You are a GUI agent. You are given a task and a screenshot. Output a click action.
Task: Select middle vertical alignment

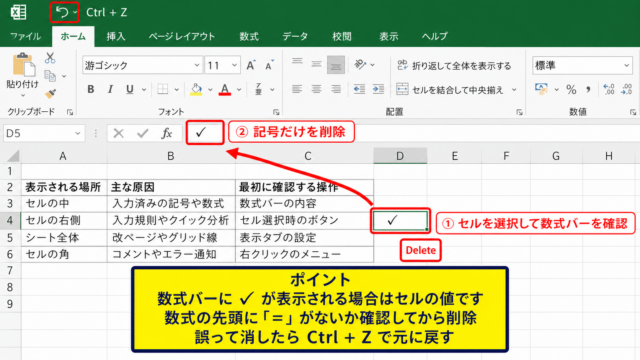[x=316, y=64]
